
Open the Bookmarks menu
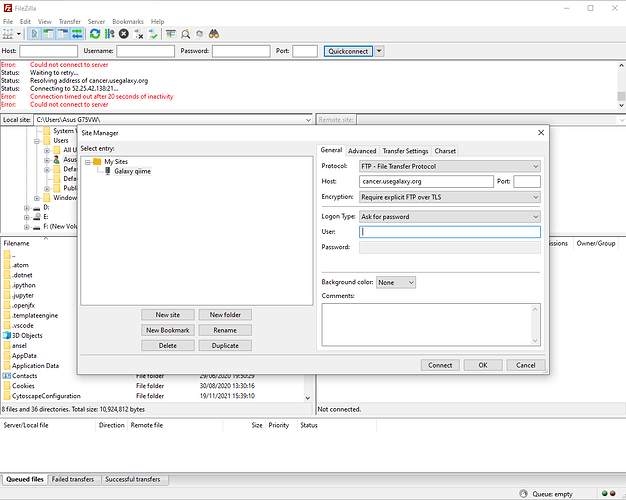point(128,20)
